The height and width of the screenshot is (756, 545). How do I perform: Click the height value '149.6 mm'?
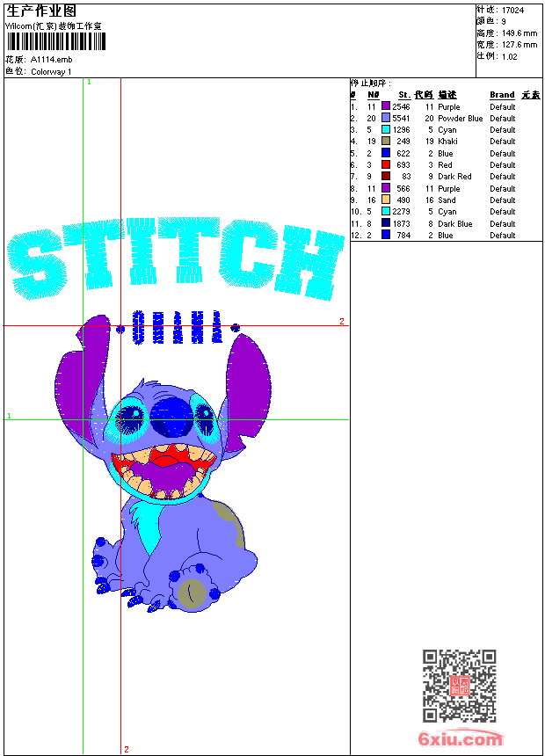tap(520, 33)
